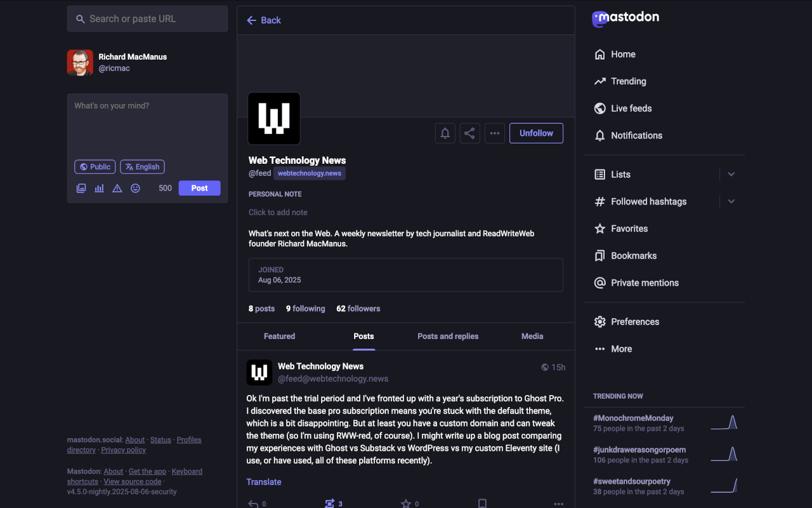
Task: Click the Trending arrow icon
Action: coord(600,81)
